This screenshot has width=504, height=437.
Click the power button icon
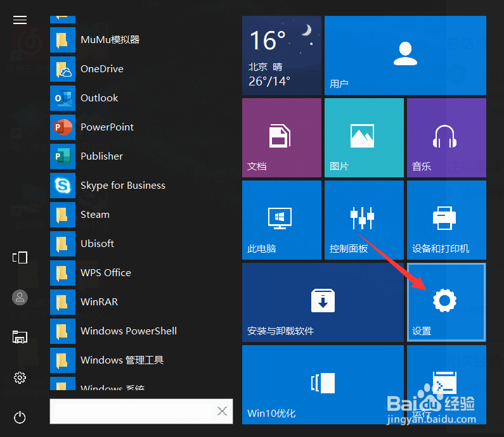tap(20, 417)
